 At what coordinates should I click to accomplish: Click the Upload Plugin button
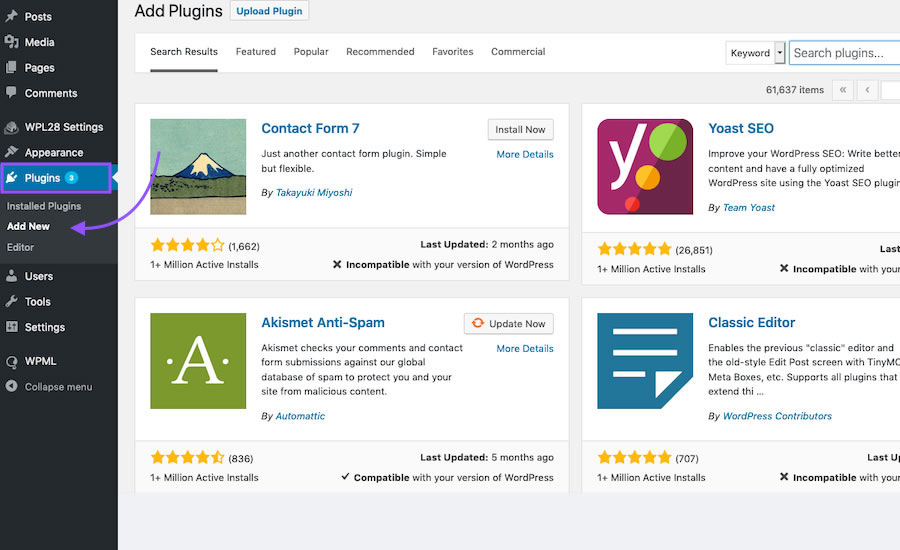point(269,11)
